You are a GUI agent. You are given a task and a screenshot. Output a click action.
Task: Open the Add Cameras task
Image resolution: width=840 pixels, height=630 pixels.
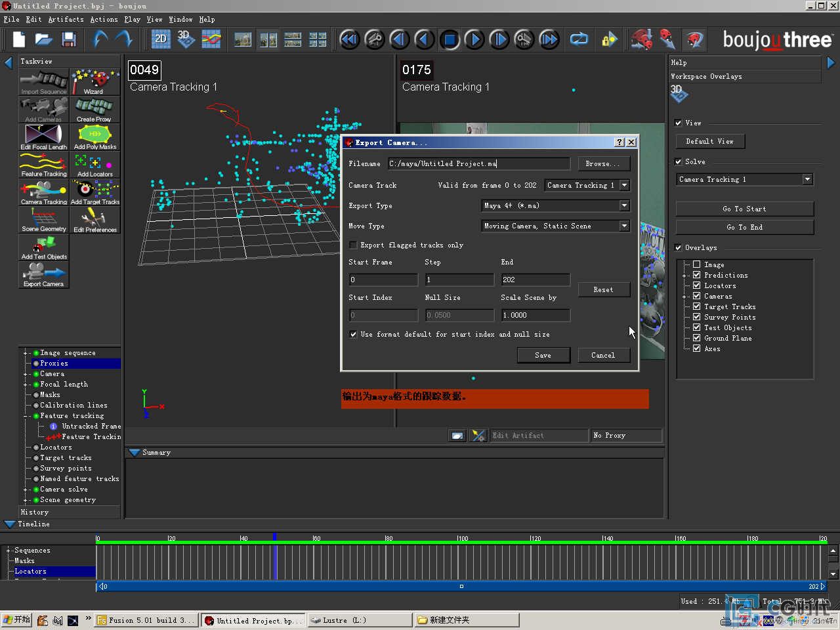pos(43,110)
